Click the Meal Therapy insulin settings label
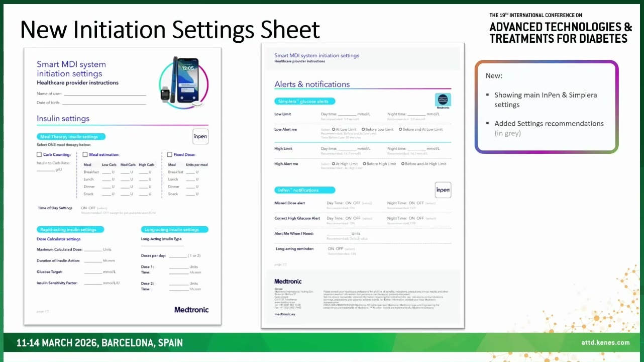 point(71,137)
